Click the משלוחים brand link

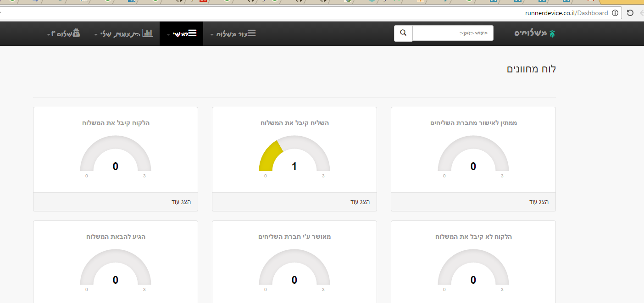coord(535,33)
